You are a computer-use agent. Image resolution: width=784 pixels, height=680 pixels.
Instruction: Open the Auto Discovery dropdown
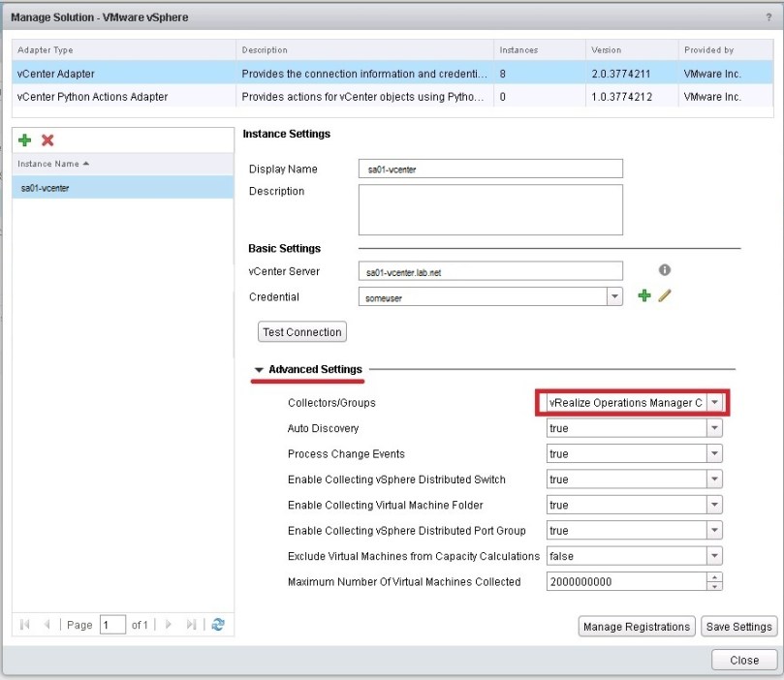[x=714, y=428]
